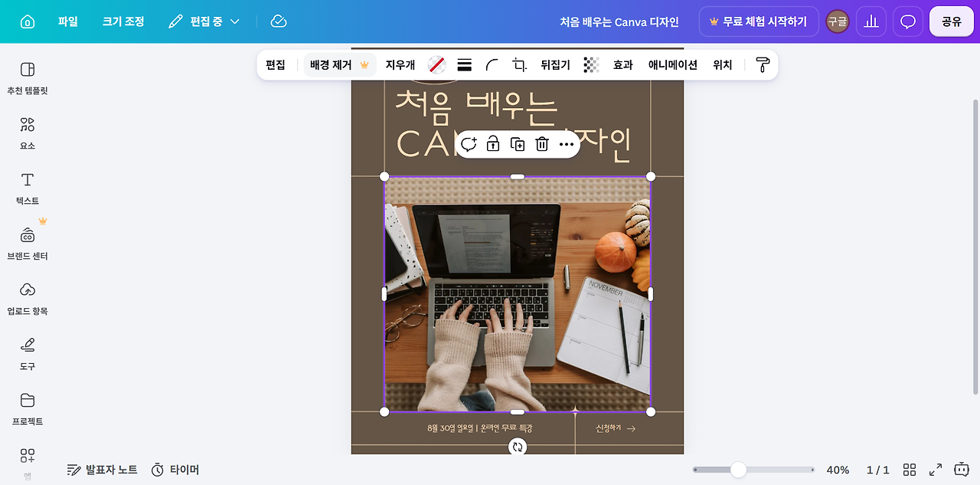Open the 위치 position panel
This screenshot has height=485, width=980.
[x=723, y=65]
